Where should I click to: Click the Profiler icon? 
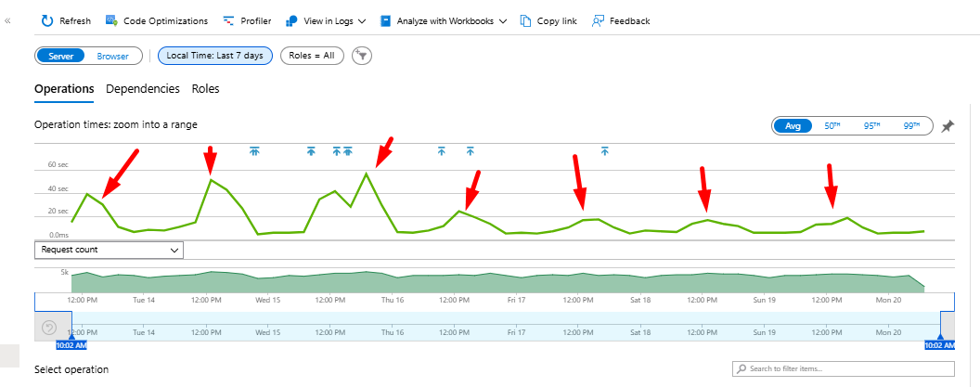(228, 20)
